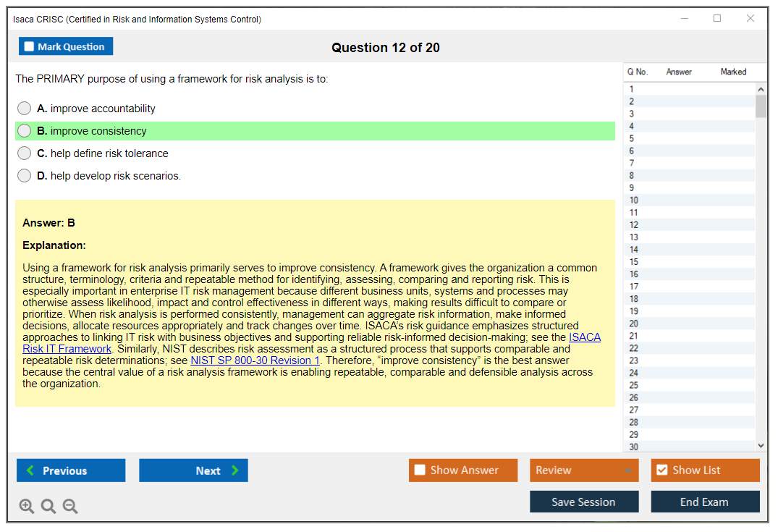The image size is (778, 532).
Task: Save the current exam session
Action: [584, 501]
